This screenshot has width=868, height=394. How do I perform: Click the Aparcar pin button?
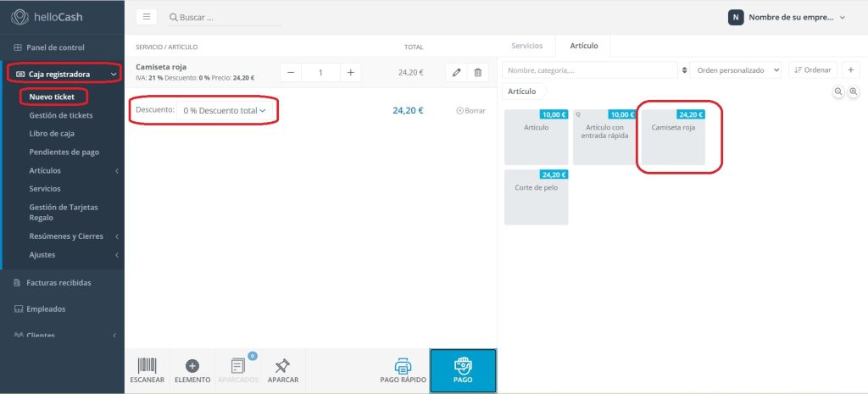[283, 371]
